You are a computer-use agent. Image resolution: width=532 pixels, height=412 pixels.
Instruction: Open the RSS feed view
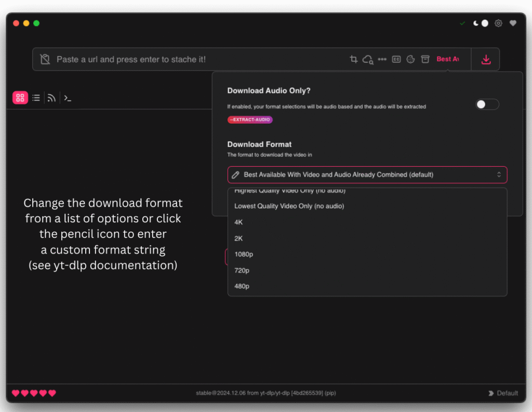(51, 98)
